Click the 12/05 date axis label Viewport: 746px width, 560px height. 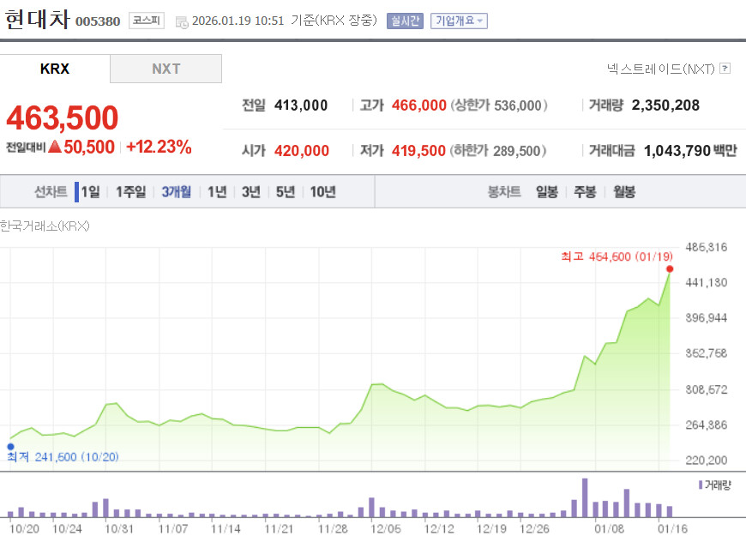[386, 529]
